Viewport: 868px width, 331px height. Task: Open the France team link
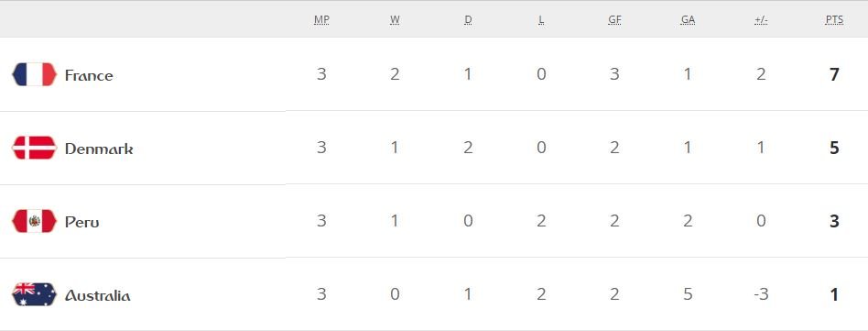tap(89, 75)
